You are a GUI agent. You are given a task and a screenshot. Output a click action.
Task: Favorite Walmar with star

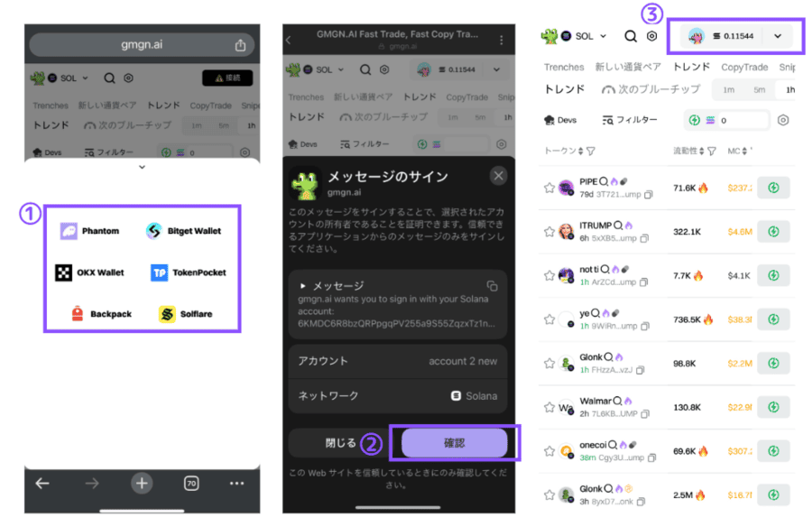click(x=549, y=407)
